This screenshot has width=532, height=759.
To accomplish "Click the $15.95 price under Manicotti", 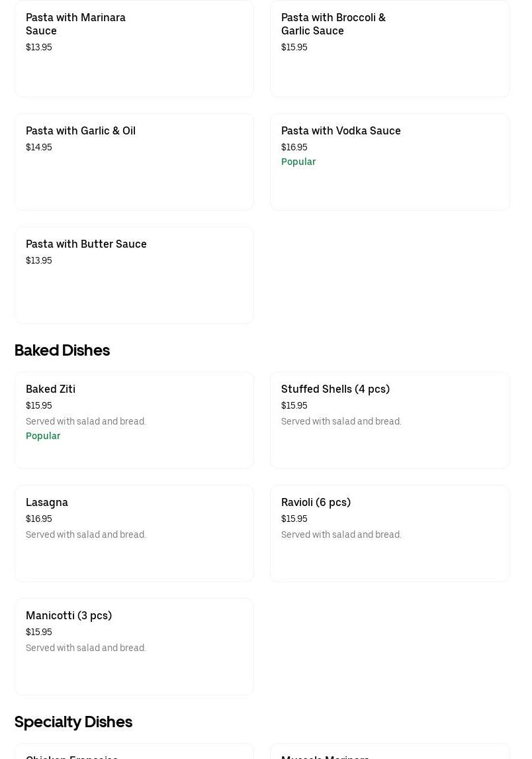I will click(39, 632).
